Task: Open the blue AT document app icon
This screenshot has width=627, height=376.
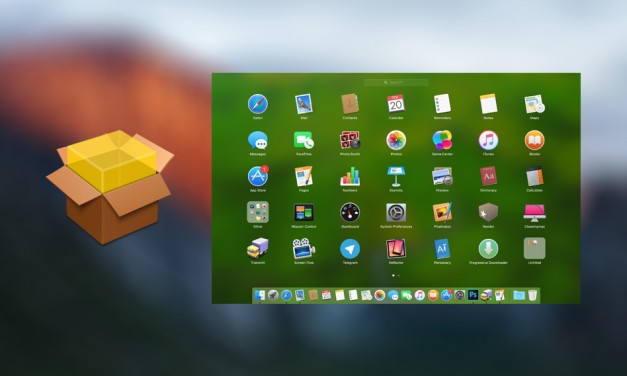Action: click(442, 248)
